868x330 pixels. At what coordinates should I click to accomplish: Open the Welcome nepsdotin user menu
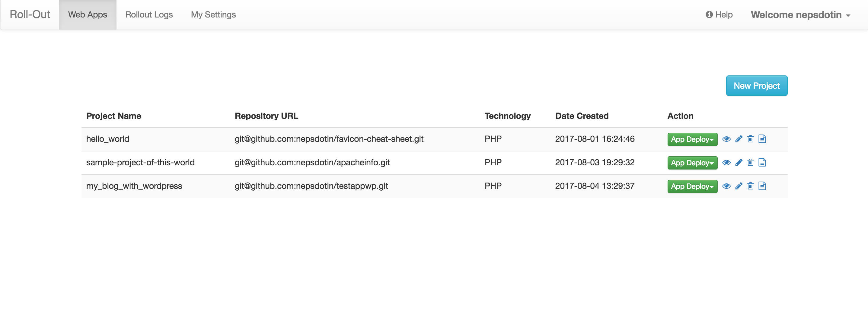pyautogui.click(x=800, y=15)
